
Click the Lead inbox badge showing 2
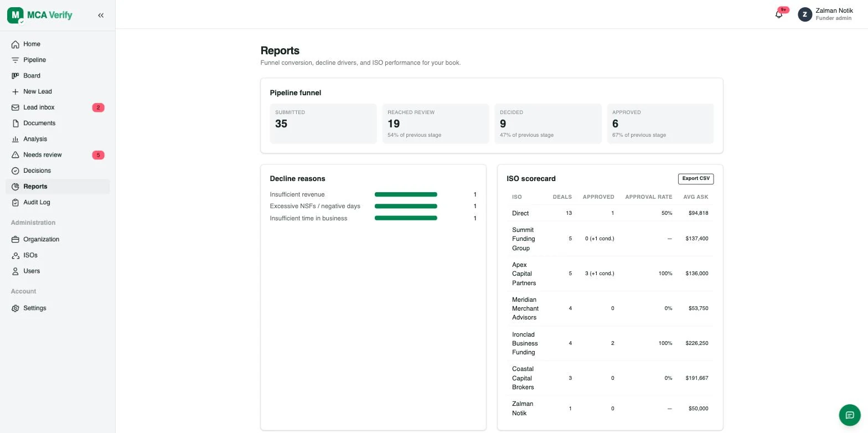[x=98, y=107]
